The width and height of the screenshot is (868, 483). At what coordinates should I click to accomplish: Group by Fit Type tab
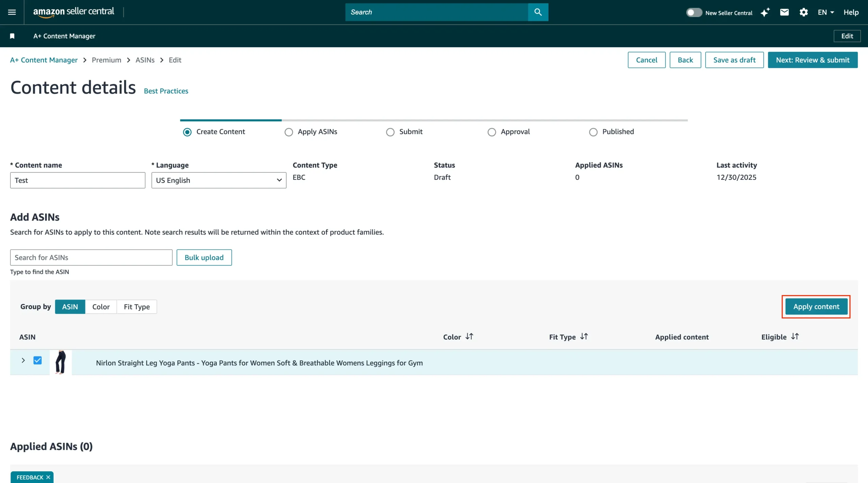point(137,307)
